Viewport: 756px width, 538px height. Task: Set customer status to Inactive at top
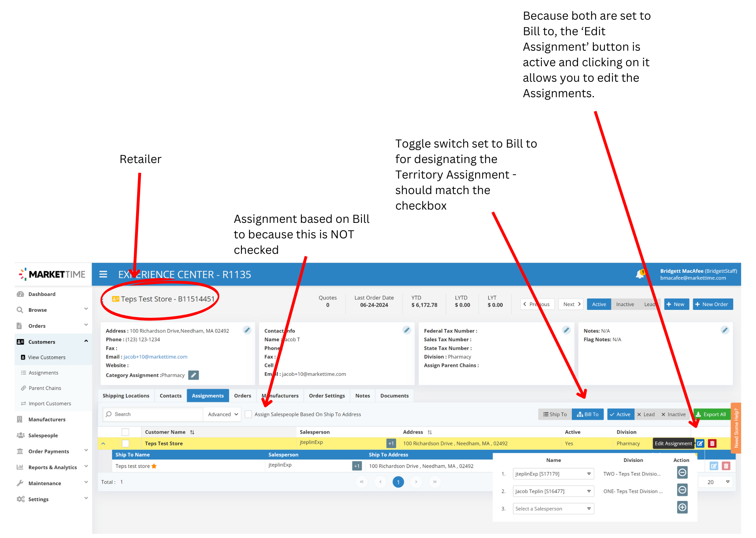click(x=625, y=304)
